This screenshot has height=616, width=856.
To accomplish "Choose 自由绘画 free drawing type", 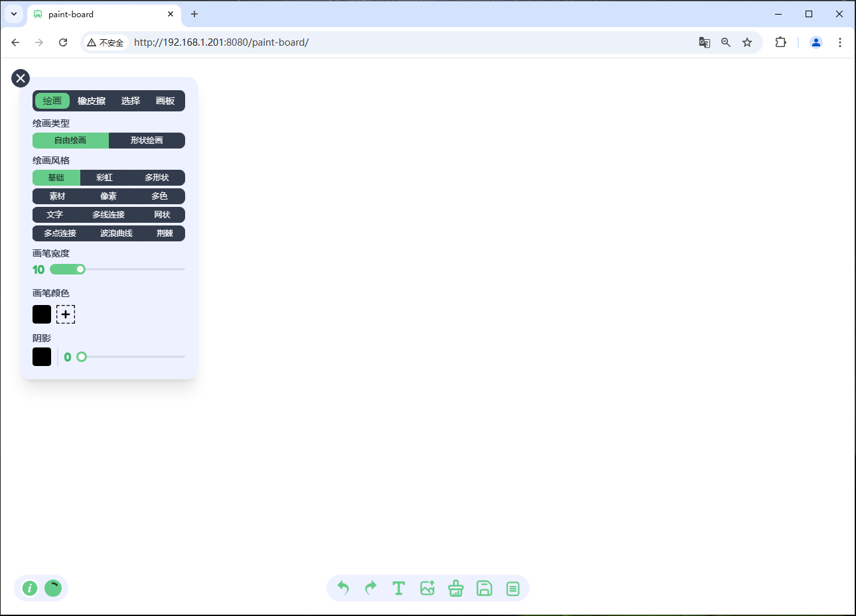I will (x=70, y=141).
